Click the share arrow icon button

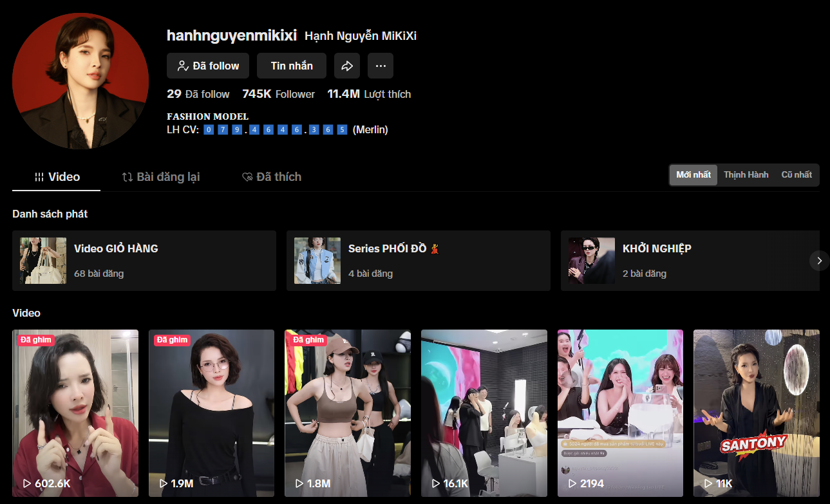(x=347, y=66)
